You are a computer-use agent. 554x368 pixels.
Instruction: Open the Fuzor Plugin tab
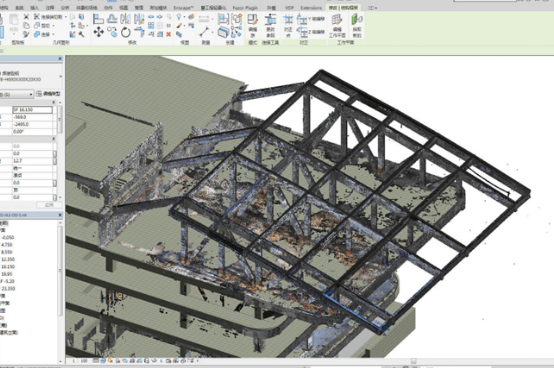[245, 7]
